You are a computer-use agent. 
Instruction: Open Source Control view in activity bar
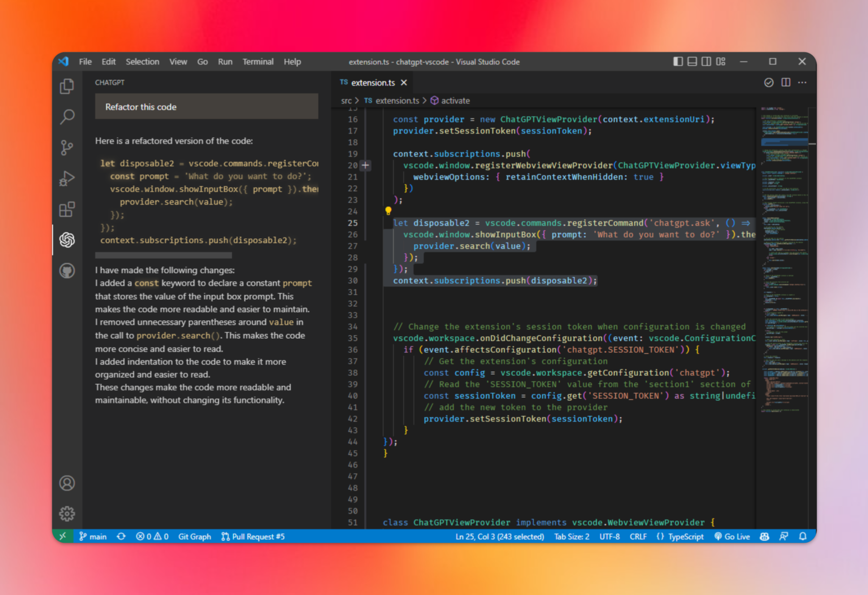coord(67,148)
